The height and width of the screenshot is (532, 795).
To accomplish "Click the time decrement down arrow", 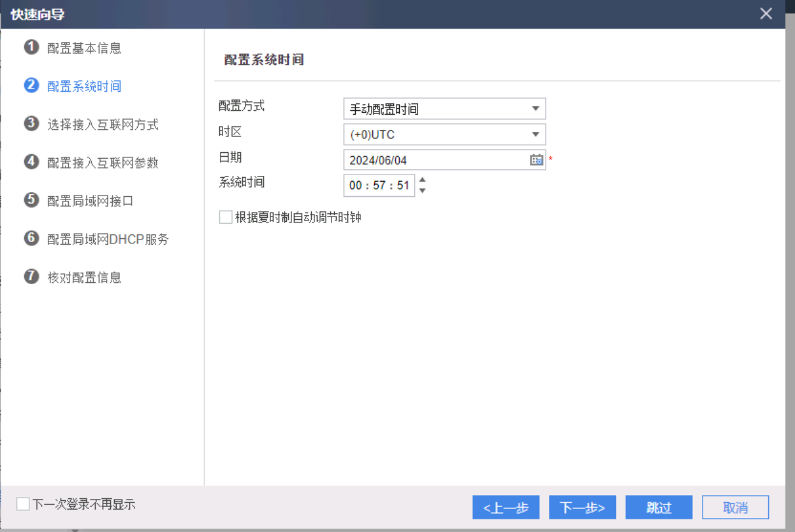I will pyautogui.click(x=422, y=191).
